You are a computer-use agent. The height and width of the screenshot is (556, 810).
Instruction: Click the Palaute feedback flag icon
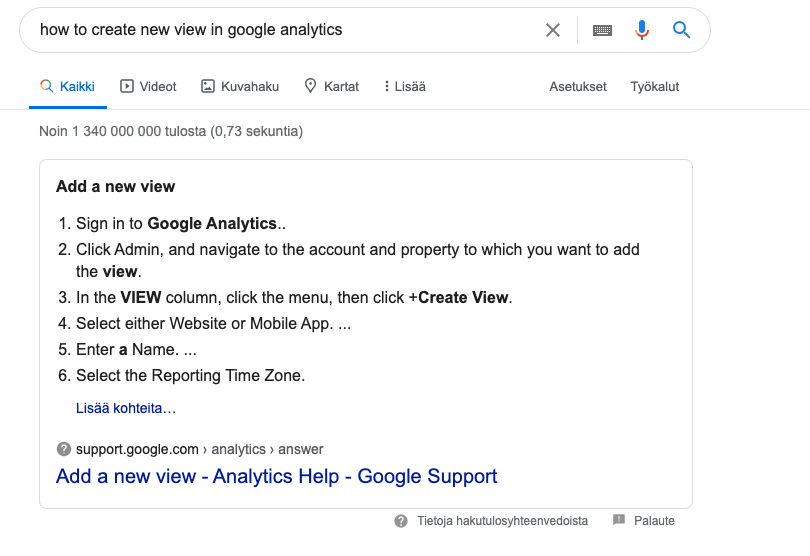(x=619, y=520)
